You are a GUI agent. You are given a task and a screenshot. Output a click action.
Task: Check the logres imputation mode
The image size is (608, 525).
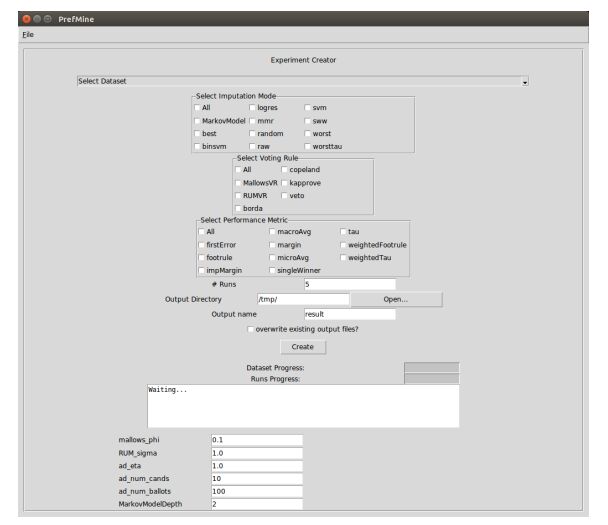[x=253, y=107]
